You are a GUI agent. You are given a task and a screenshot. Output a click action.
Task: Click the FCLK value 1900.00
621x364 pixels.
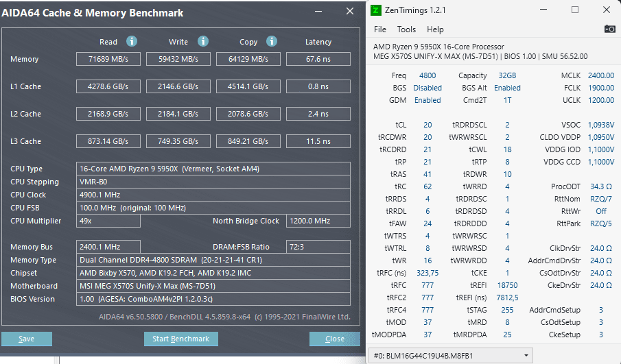(x=601, y=88)
